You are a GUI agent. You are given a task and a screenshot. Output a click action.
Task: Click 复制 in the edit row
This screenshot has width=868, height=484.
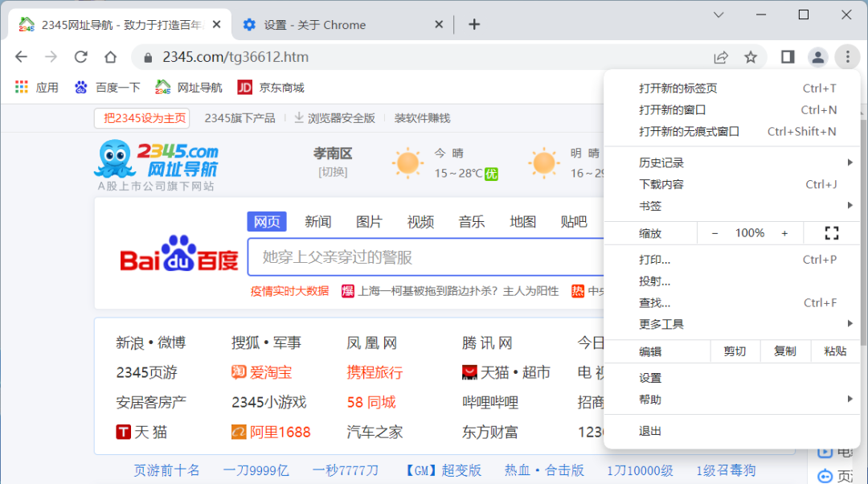pyautogui.click(x=784, y=351)
